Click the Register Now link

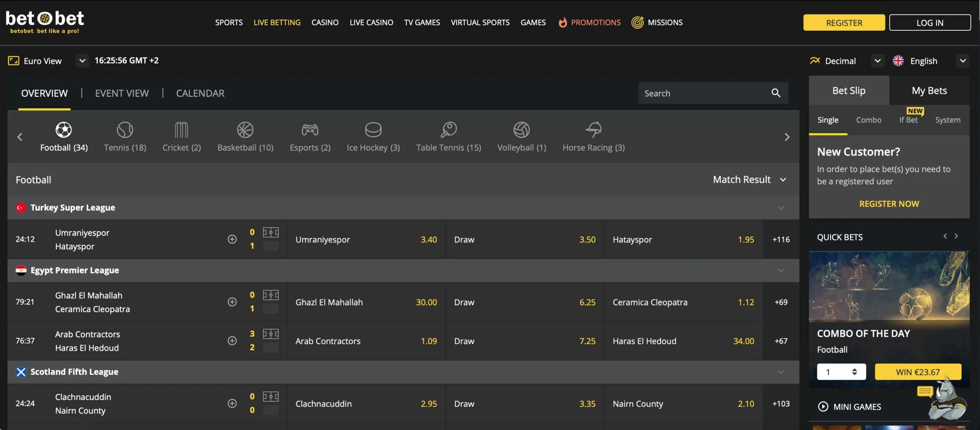[x=889, y=204]
